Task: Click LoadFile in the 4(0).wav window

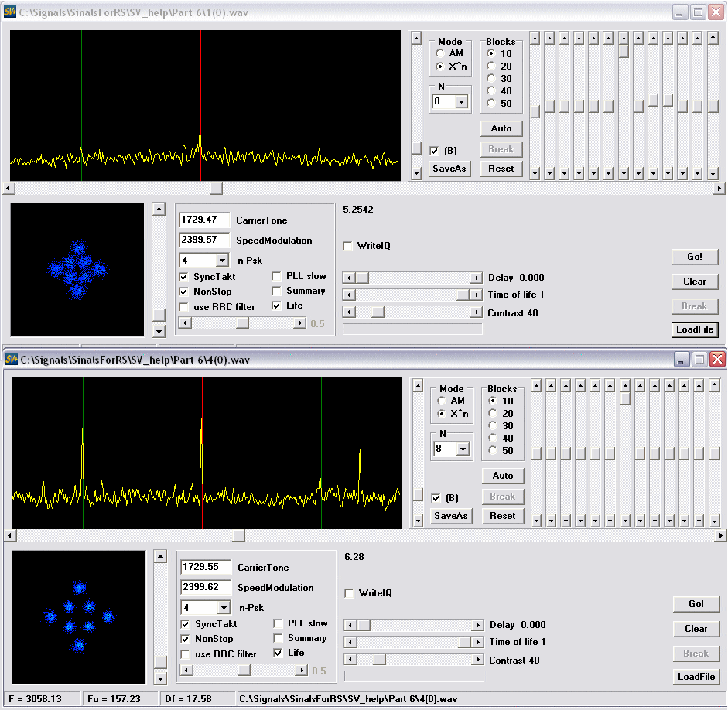Action: point(696,677)
